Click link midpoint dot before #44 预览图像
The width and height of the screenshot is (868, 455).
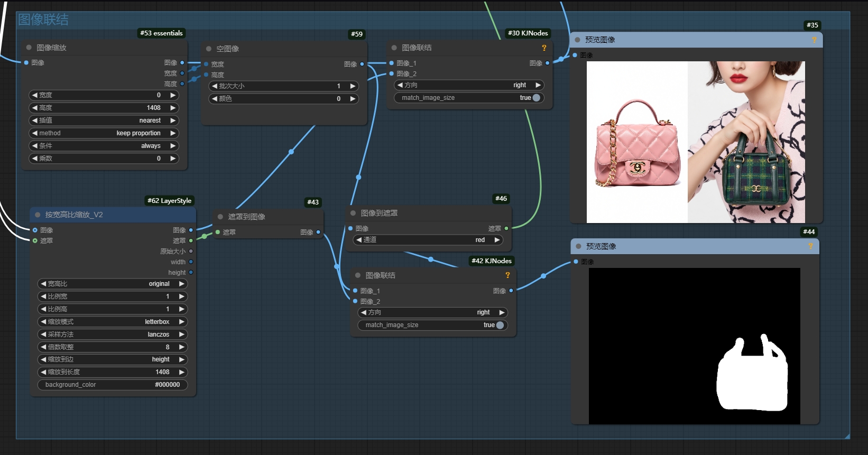(543, 276)
